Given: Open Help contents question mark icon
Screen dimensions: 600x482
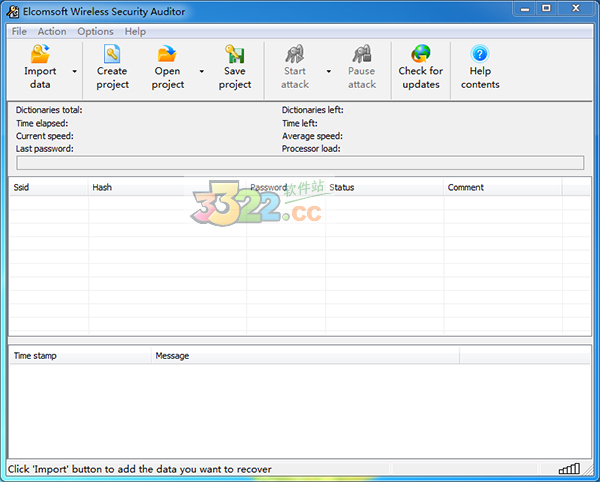Looking at the screenshot, I should pos(480,54).
